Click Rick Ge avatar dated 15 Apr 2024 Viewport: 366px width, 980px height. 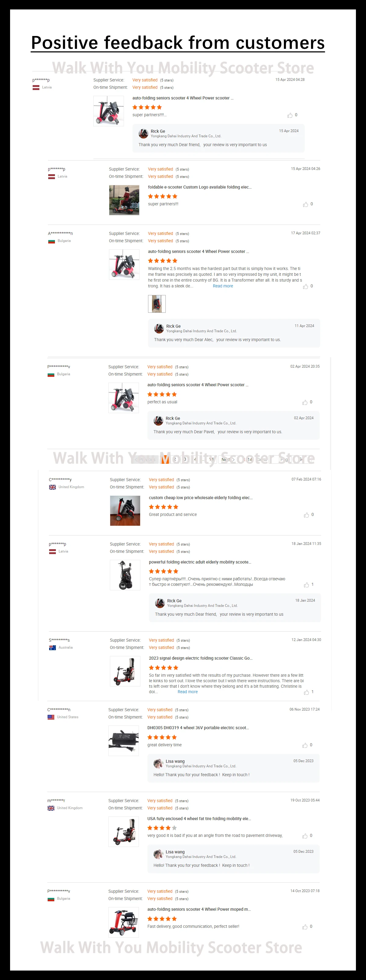(143, 134)
